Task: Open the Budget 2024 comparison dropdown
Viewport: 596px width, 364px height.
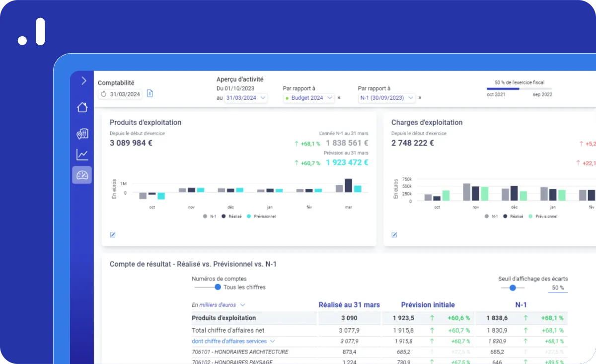Action: click(x=309, y=98)
